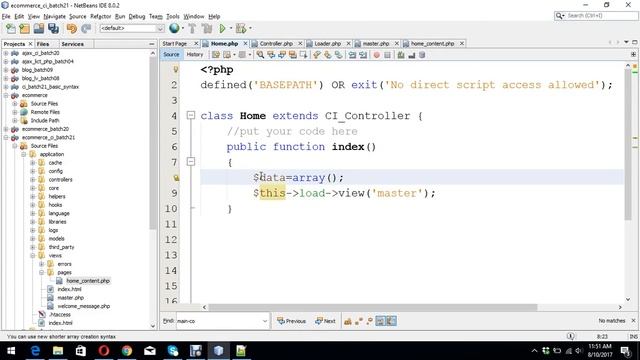Click the Save All toolbar icon
The image size is (640, 360).
(x=53, y=28)
